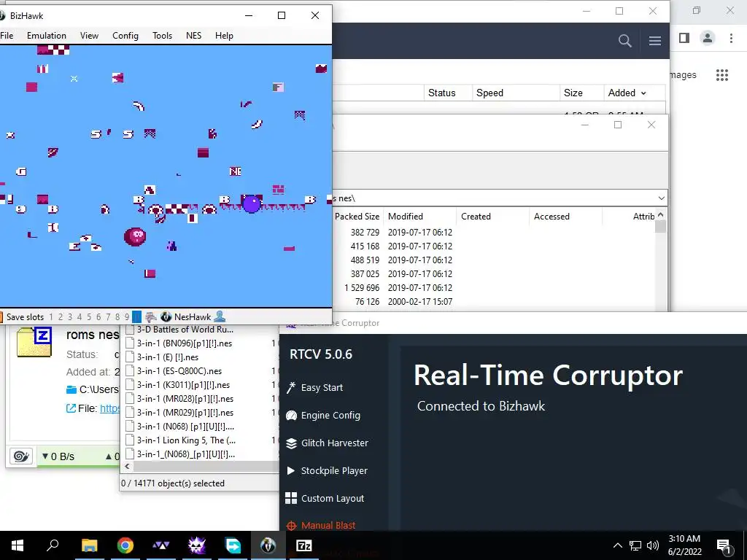This screenshot has height=560, width=747.
Task: Open the NES menu in BizHawk
Action: (193, 36)
